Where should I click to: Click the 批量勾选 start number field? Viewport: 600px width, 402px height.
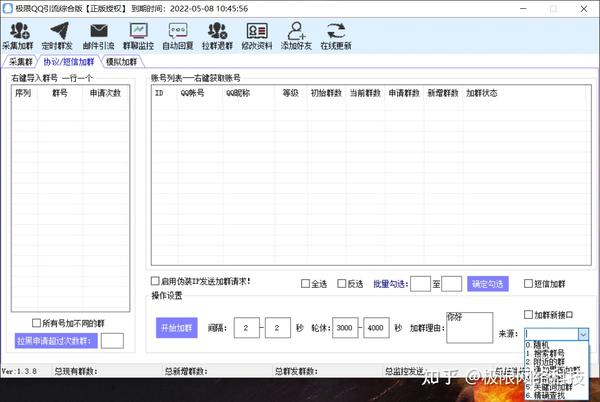pos(420,284)
